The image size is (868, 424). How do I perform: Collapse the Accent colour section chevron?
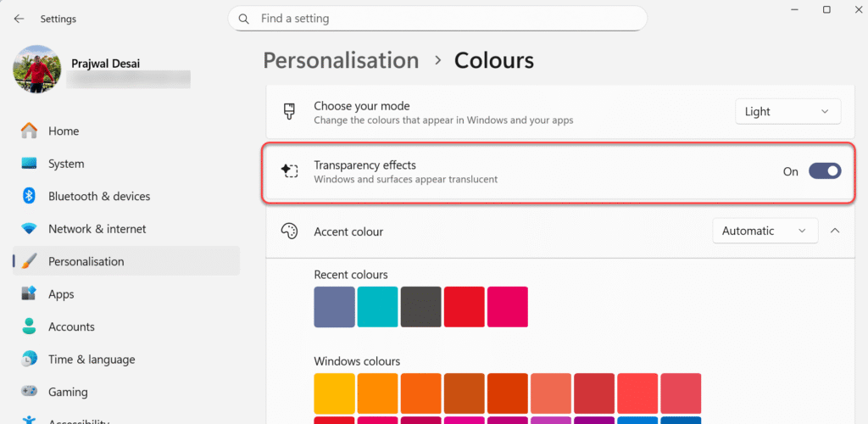coord(835,231)
